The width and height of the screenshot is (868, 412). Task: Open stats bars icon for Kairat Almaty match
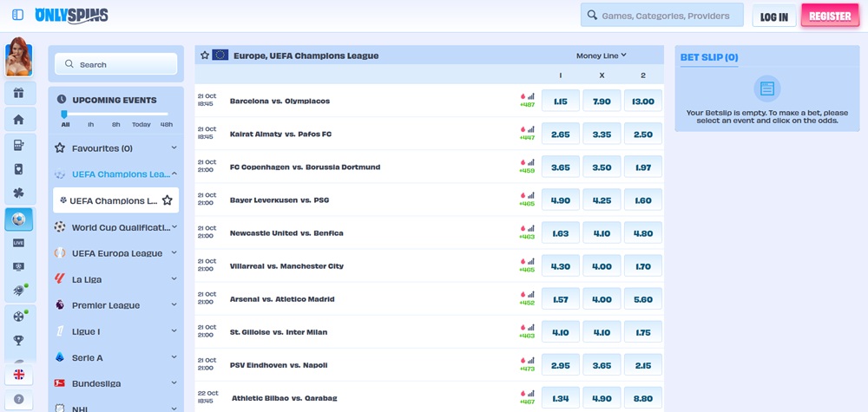coord(531,129)
